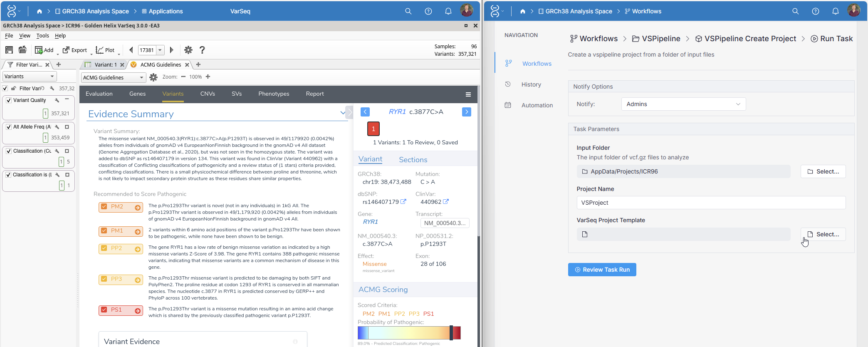The width and height of the screenshot is (868, 347).
Task: Click the pathogenicity probability color bar
Action: tap(409, 333)
